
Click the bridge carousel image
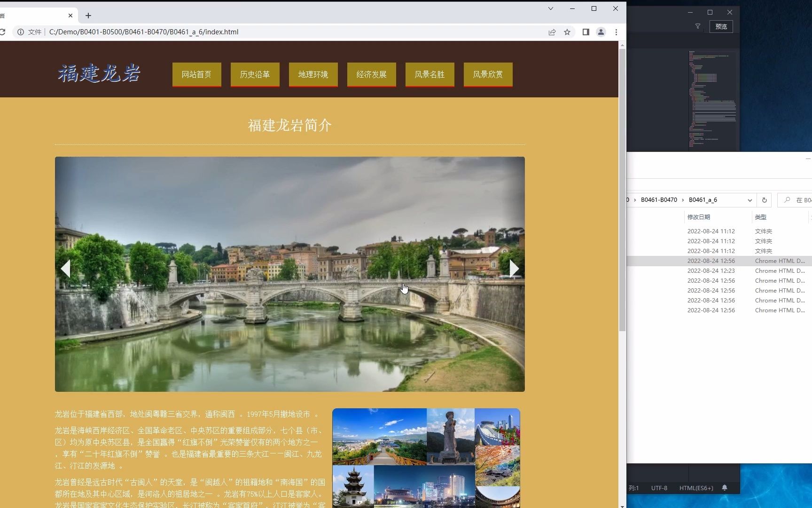[x=290, y=274]
